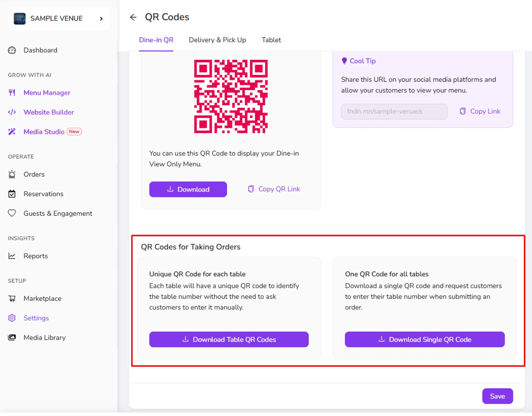Click the New badge next to Media Studio
This screenshot has width=532, height=416.
coord(74,132)
